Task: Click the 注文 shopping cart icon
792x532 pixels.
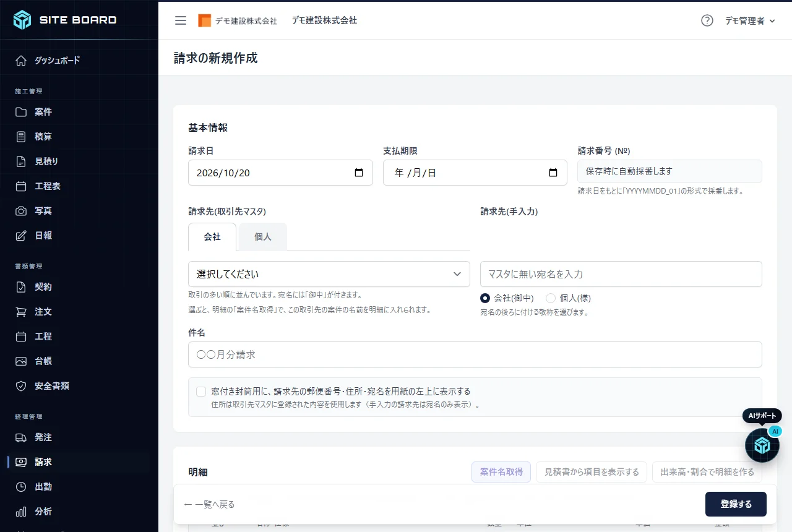Action: coord(21,312)
